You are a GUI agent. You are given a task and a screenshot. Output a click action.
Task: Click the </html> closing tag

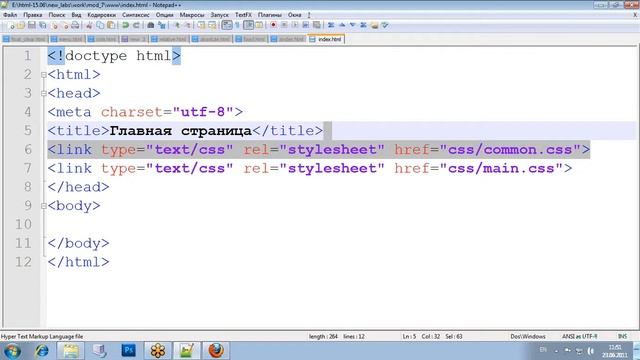coord(78,262)
